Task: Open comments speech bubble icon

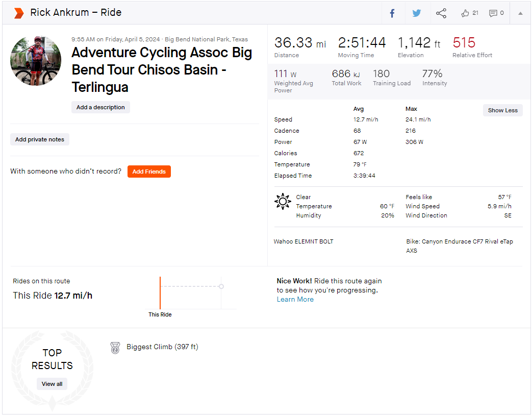Action: click(x=493, y=13)
